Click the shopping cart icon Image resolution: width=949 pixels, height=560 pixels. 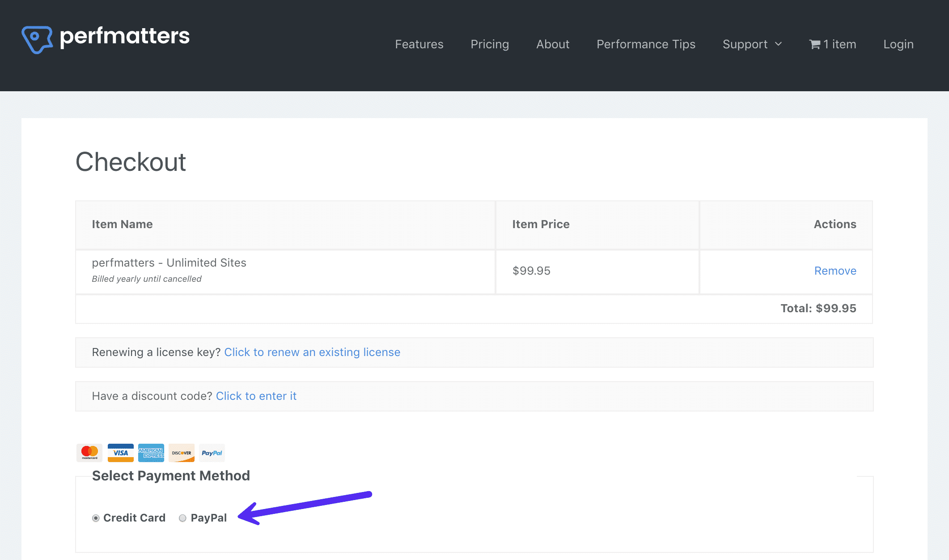pos(813,44)
